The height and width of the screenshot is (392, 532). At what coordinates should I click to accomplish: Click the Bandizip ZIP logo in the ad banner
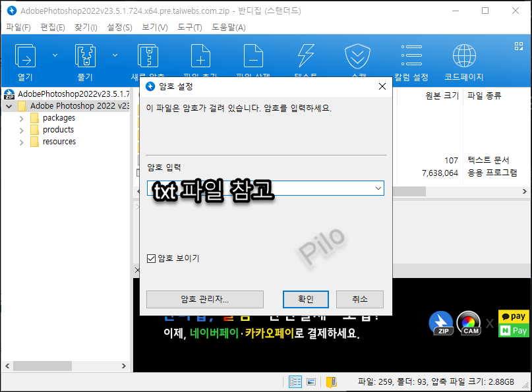[x=441, y=323]
